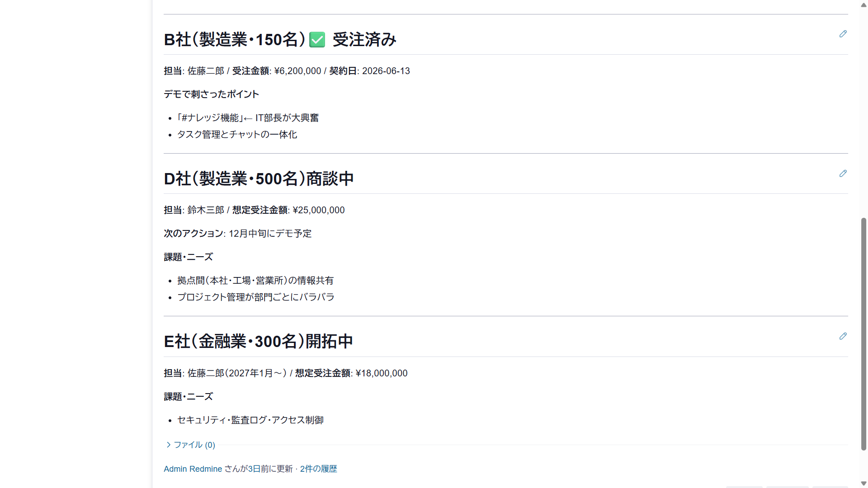The width and height of the screenshot is (868, 488).
Task: View the 2件の履歴 history link
Action: (x=319, y=469)
